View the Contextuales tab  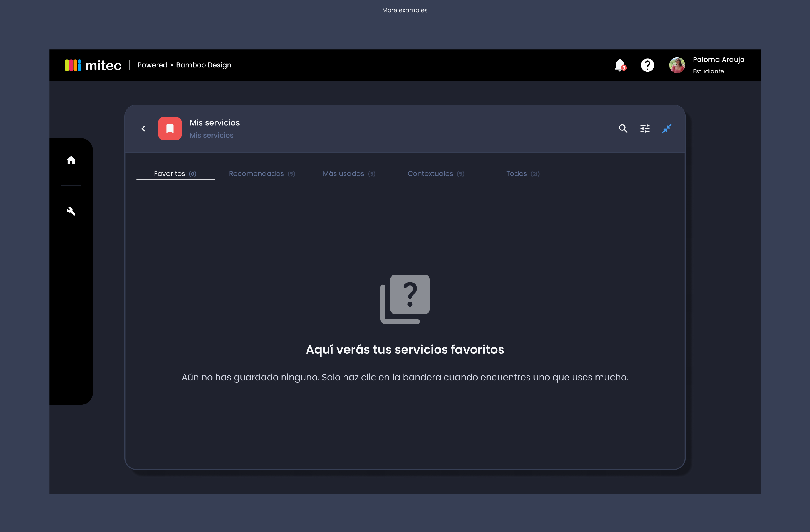tap(436, 173)
